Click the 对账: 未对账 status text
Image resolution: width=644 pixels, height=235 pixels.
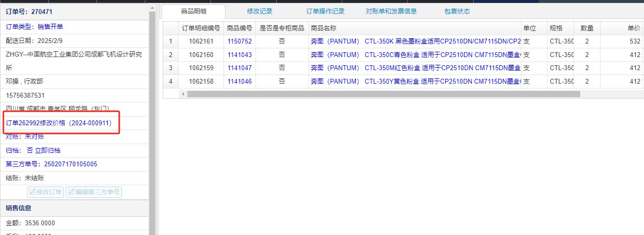[25, 137]
